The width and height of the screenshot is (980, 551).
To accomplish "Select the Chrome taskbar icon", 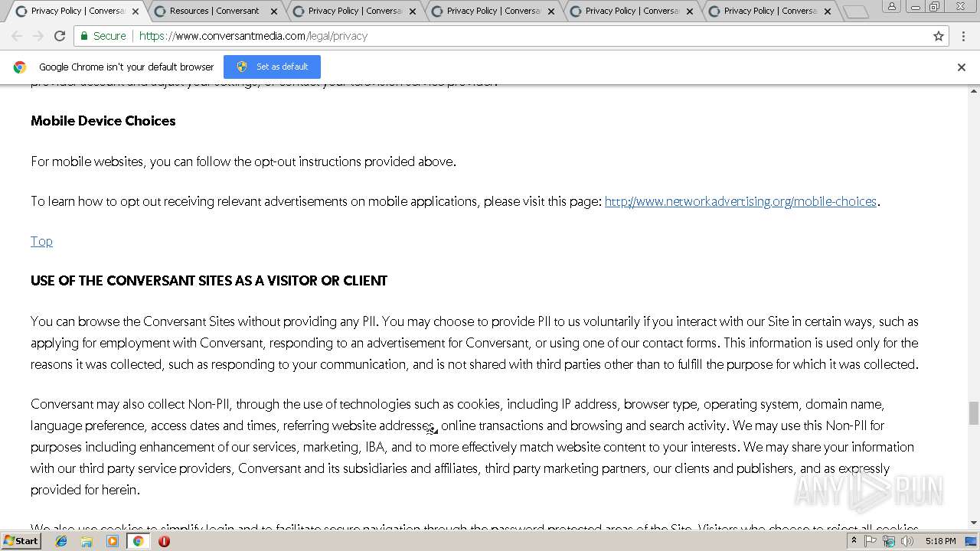I will click(x=138, y=541).
